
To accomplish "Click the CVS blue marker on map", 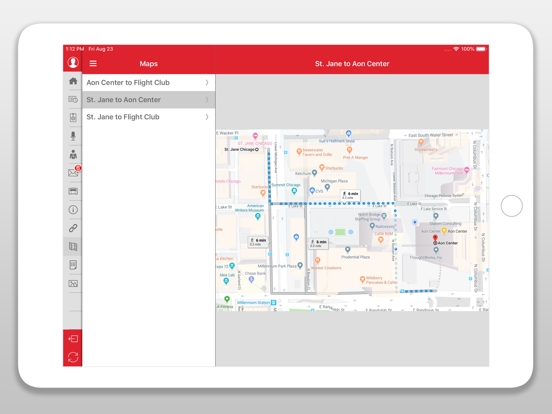I will pos(312,190).
